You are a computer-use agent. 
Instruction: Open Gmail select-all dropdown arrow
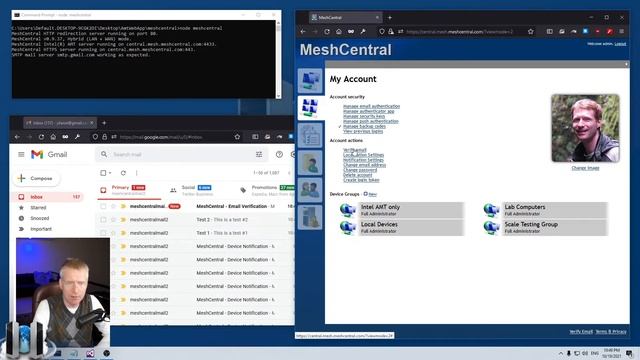pyautogui.click(x=110, y=173)
